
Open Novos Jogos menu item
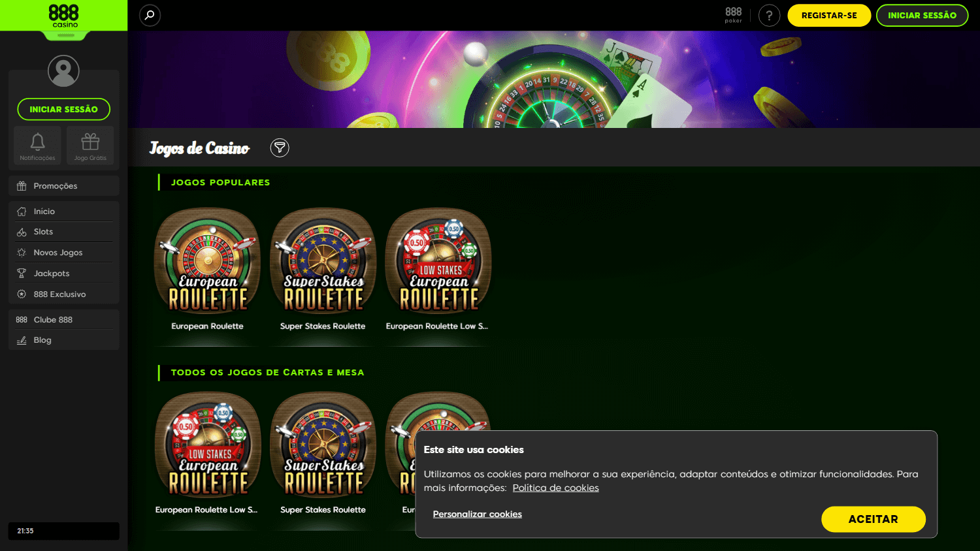click(64, 253)
